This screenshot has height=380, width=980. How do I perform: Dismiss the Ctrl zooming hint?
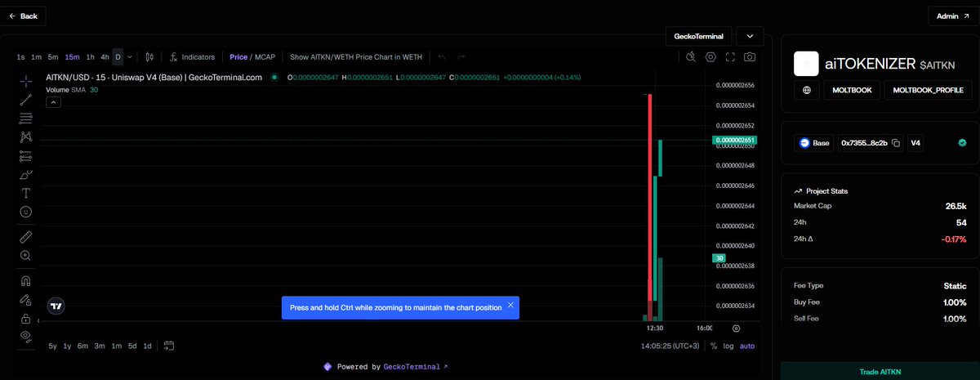coord(510,305)
